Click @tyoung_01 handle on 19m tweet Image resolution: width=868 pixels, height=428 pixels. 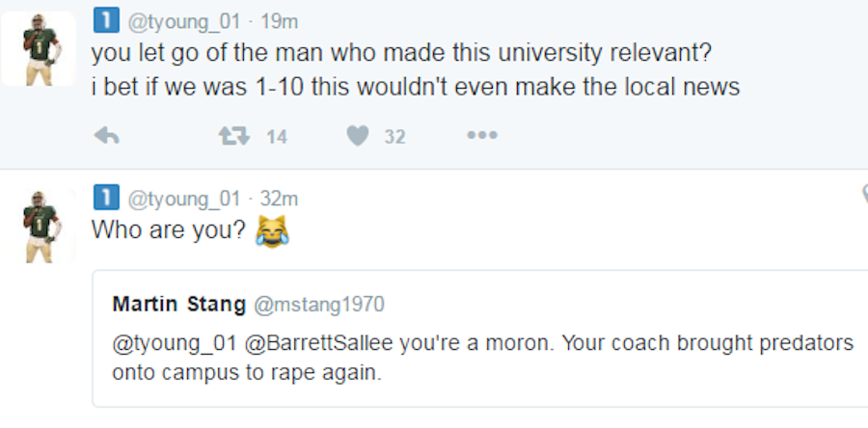(183, 19)
